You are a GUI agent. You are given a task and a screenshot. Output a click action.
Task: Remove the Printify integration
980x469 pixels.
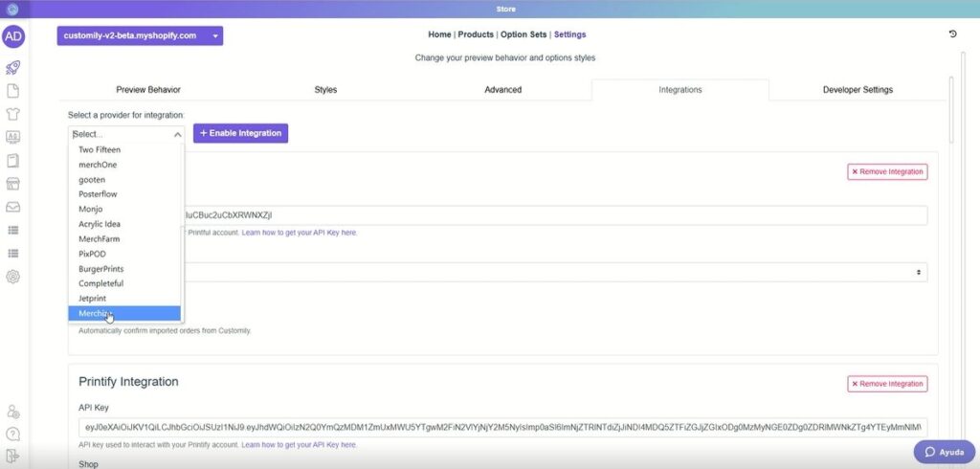[887, 384]
